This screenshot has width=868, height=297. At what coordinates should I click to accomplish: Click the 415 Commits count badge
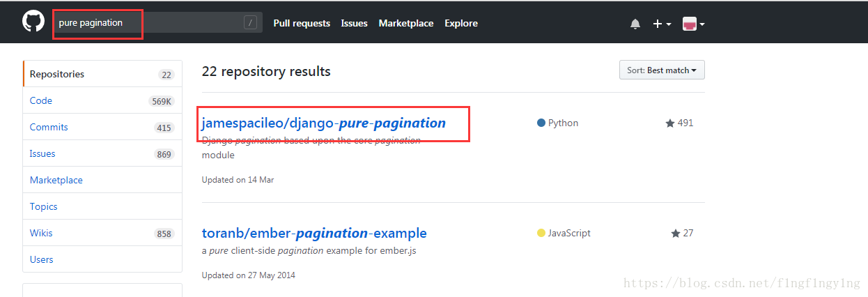point(164,128)
